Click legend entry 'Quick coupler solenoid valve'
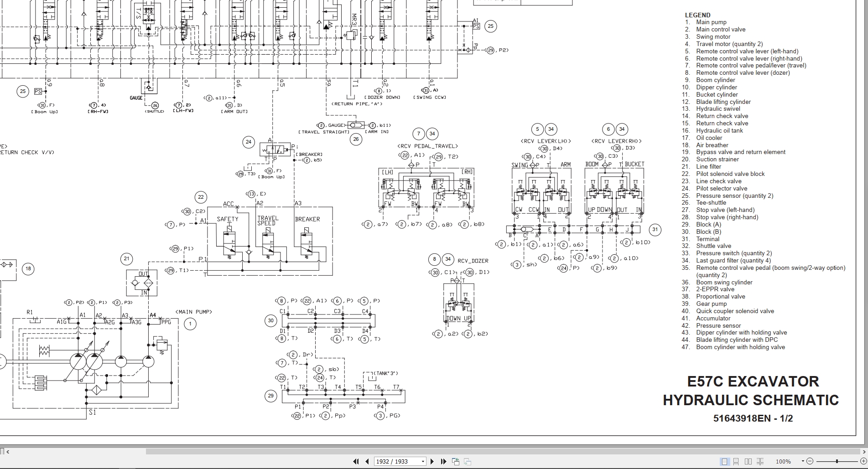This screenshot has width=868, height=469. tap(735, 311)
